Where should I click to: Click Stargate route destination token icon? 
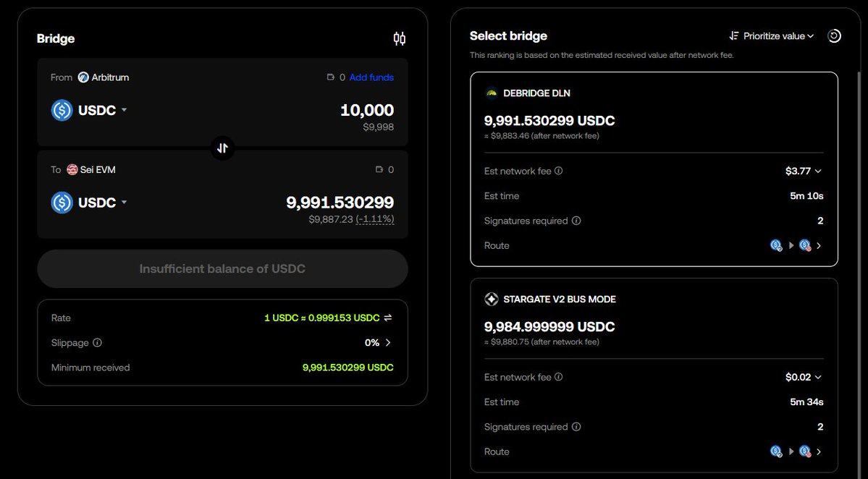[805, 452]
